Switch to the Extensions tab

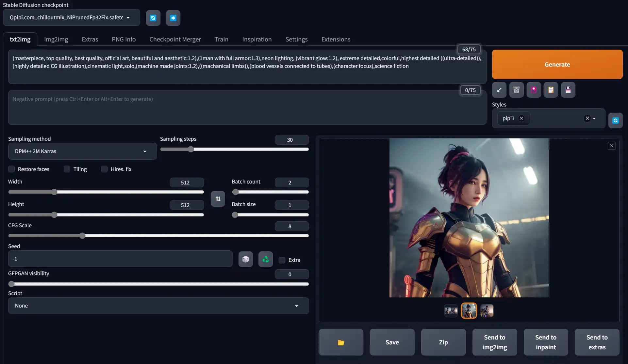click(x=336, y=40)
